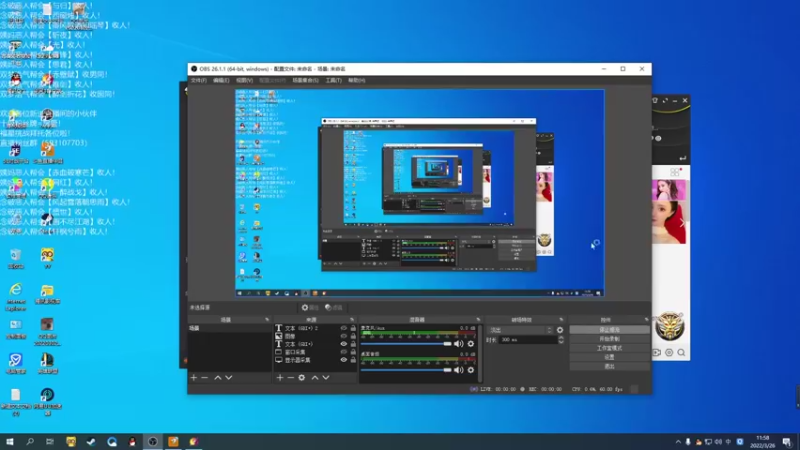Select 显示器采集 source row
The image size is (800, 450).
[x=315, y=360]
